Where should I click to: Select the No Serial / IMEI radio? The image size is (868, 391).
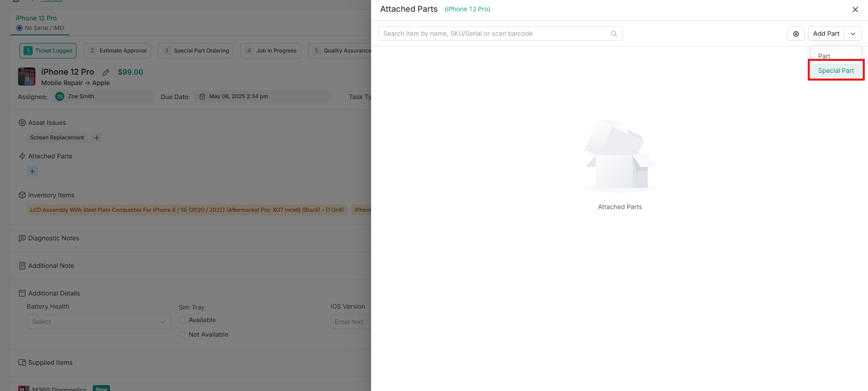tap(19, 28)
